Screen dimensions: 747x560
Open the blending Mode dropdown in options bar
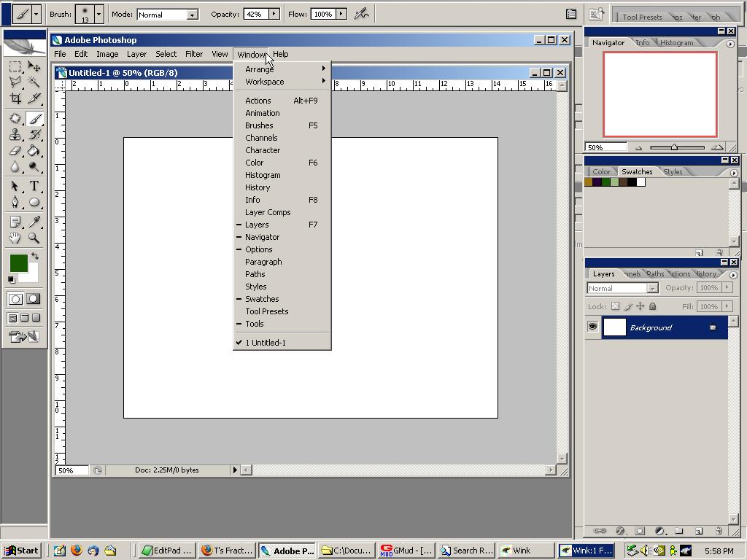(x=168, y=13)
